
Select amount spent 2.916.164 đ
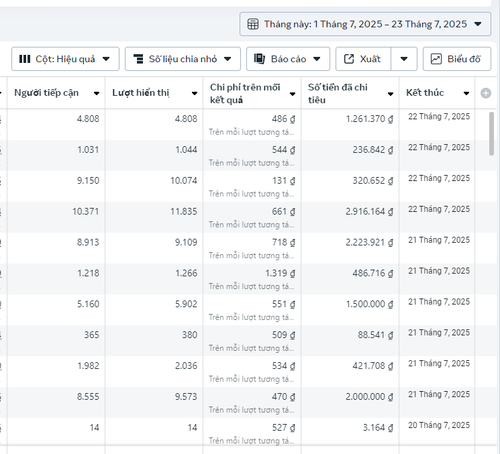(369, 211)
